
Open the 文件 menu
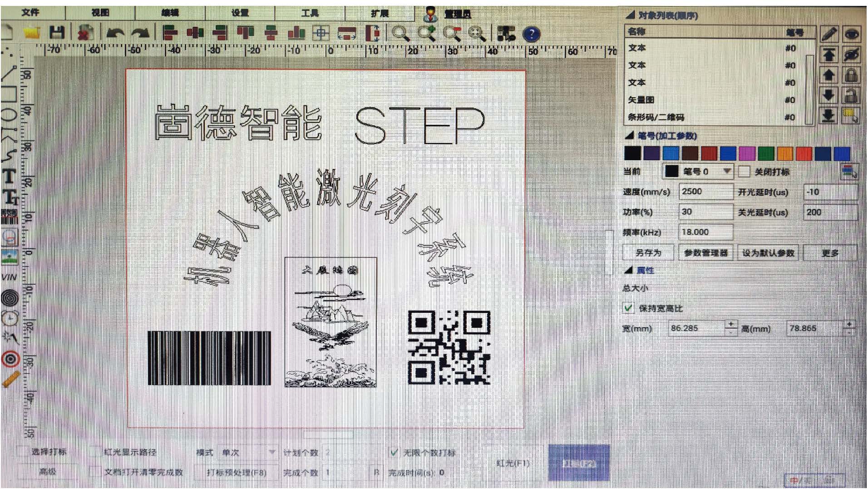coord(30,12)
